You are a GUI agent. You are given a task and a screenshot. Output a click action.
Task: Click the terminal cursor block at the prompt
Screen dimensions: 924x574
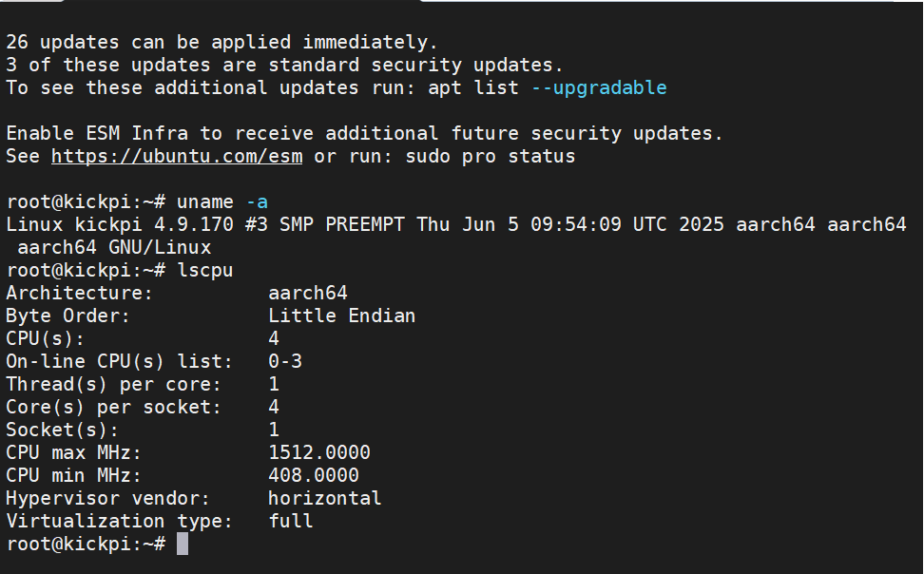coord(183,544)
